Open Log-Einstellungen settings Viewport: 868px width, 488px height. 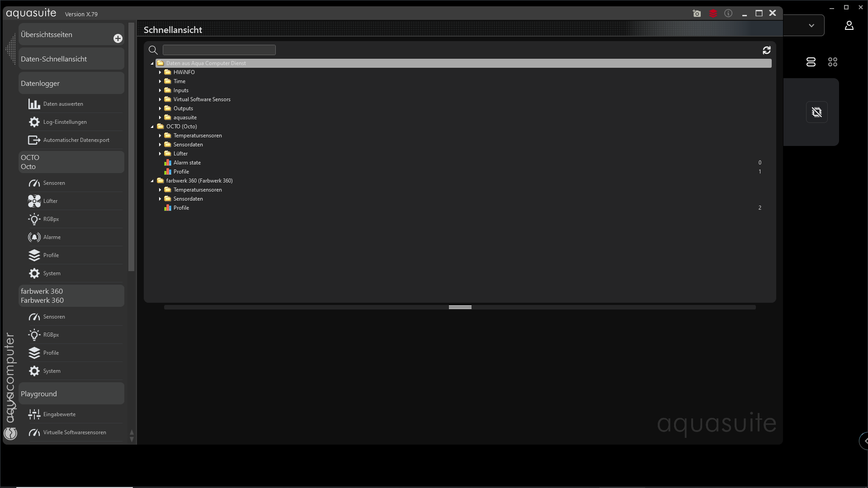coord(65,122)
